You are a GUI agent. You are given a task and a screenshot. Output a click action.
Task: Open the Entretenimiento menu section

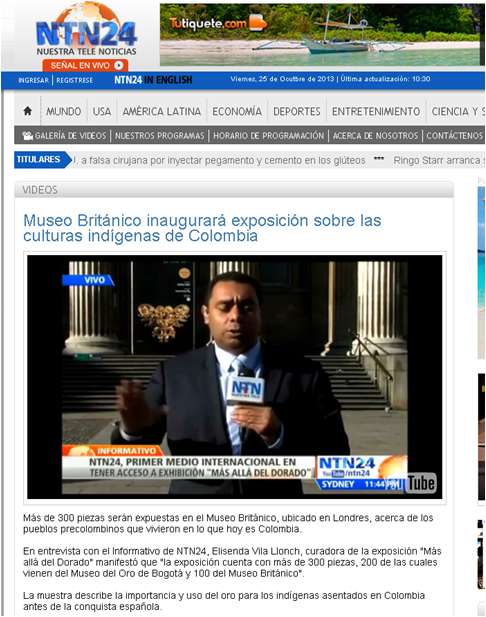[376, 111]
